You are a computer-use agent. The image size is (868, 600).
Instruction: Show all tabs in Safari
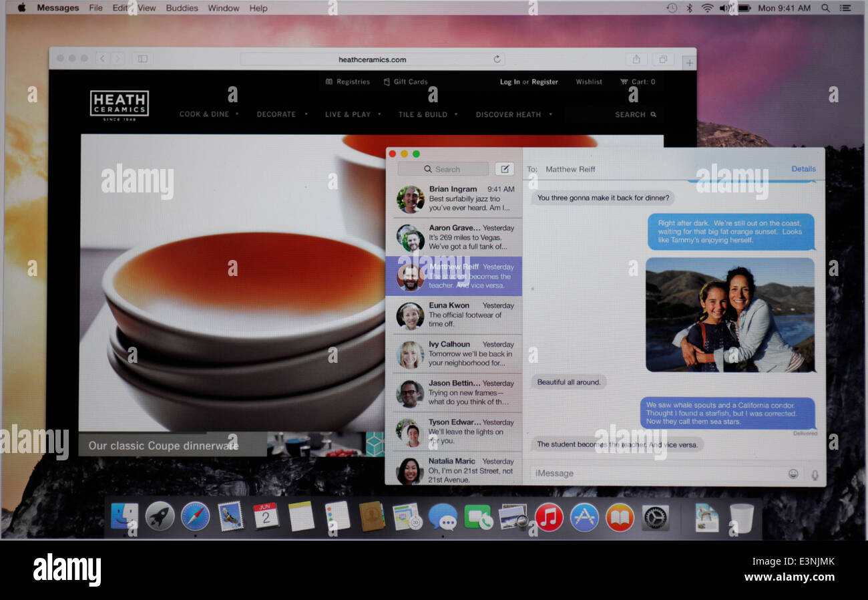coord(663,59)
